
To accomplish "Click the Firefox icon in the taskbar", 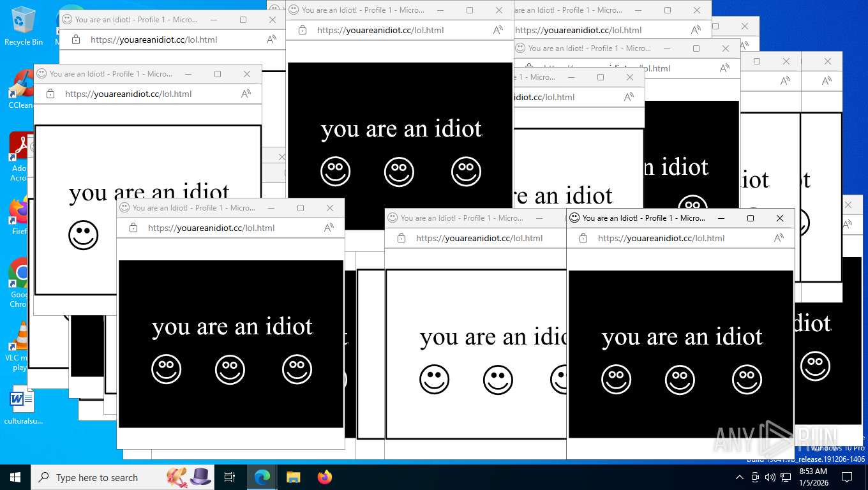I will click(x=325, y=477).
